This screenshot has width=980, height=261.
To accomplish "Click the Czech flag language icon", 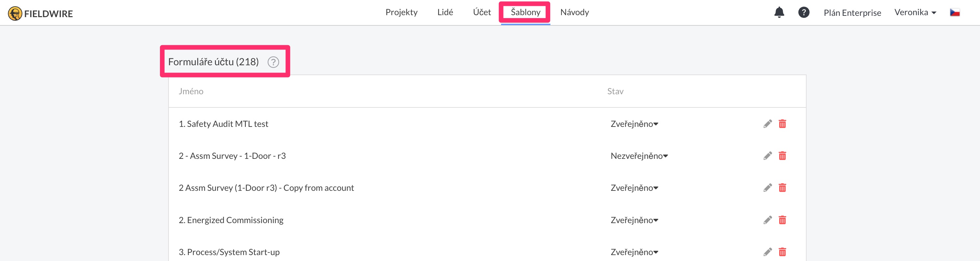I will click(x=955, y=13).
